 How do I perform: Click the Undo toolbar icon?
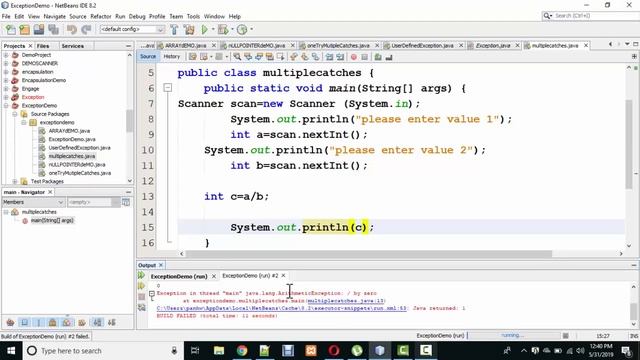coord(72,29)
